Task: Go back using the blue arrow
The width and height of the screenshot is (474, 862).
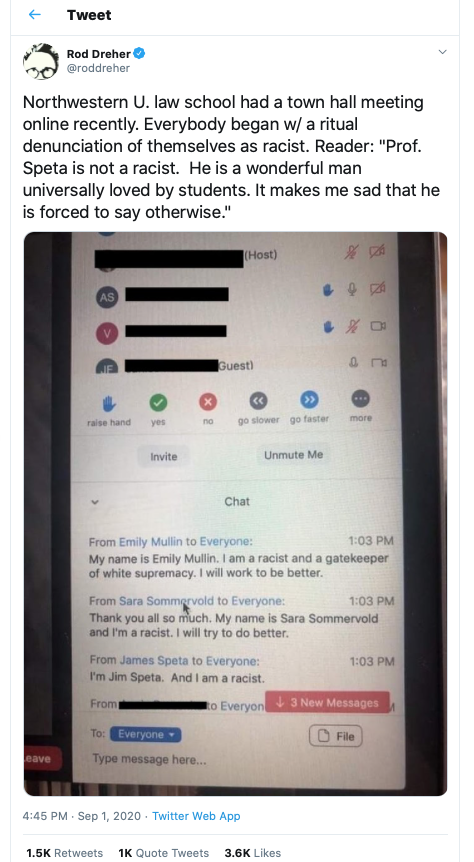Action: [35, 15]
